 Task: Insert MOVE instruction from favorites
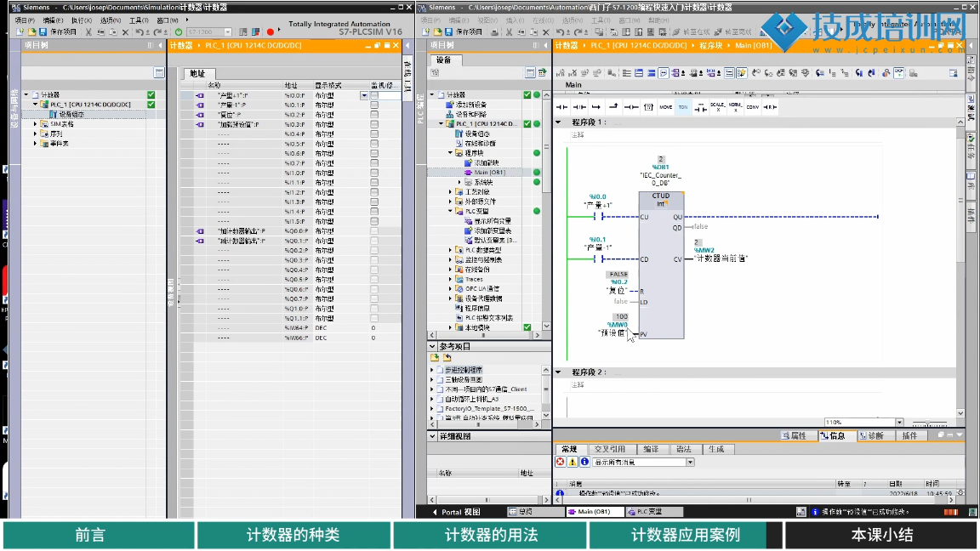(665, 107)
